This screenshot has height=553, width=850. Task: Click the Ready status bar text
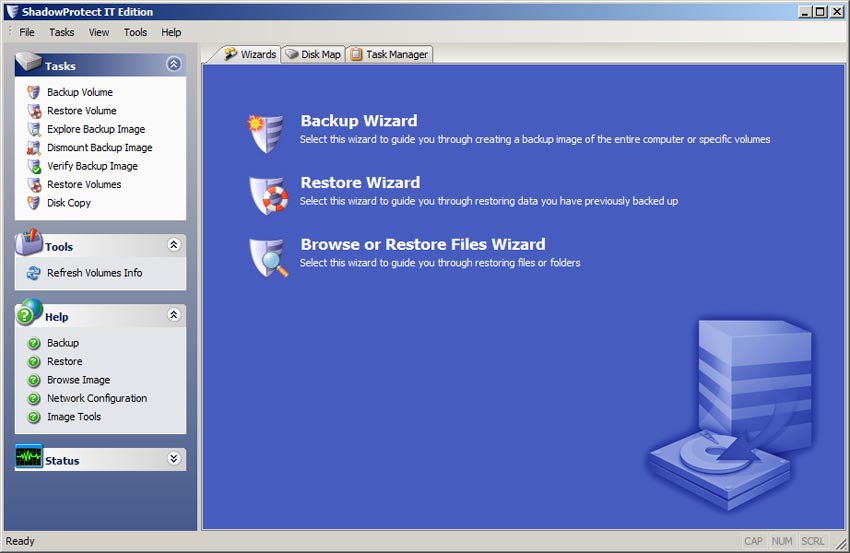tap(20, 541)
